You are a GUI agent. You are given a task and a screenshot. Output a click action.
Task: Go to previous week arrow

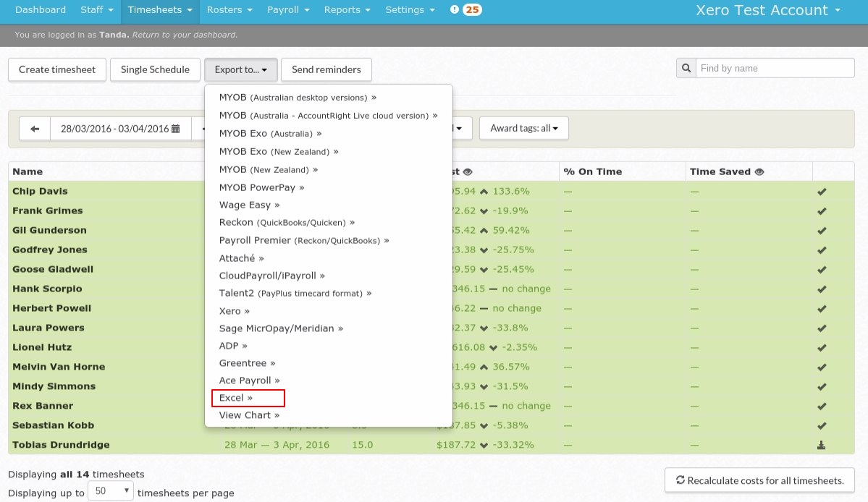point(35,128)
